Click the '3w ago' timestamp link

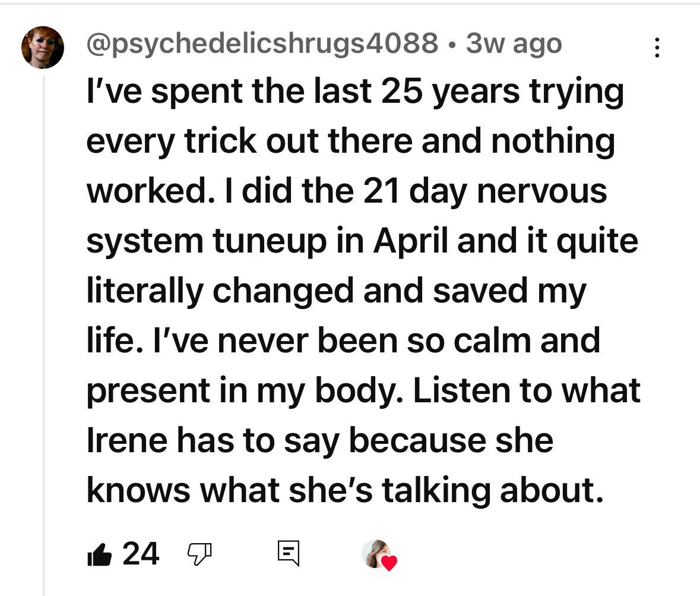pos(514,44)
